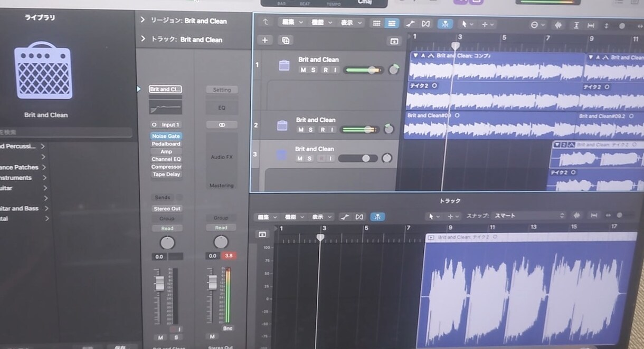This screenshot has height=349, width=644.
Task: Open the Brit and Clean amp patch icon
Action: click(x=43, y=71)
